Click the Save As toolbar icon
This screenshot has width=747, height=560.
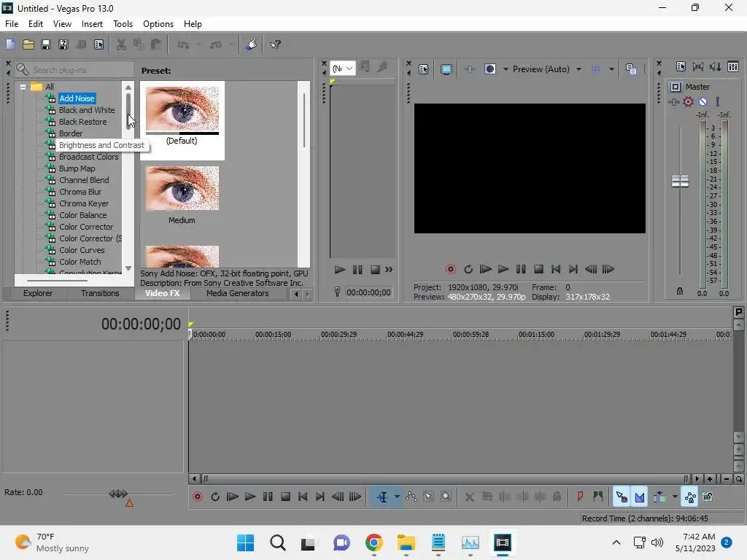click(x=63, y=44)
